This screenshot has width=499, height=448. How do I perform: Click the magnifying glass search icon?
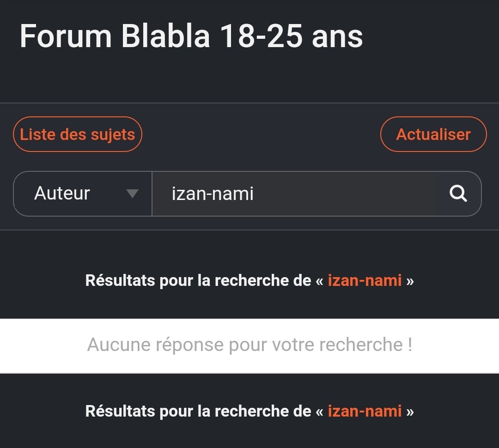458,194
